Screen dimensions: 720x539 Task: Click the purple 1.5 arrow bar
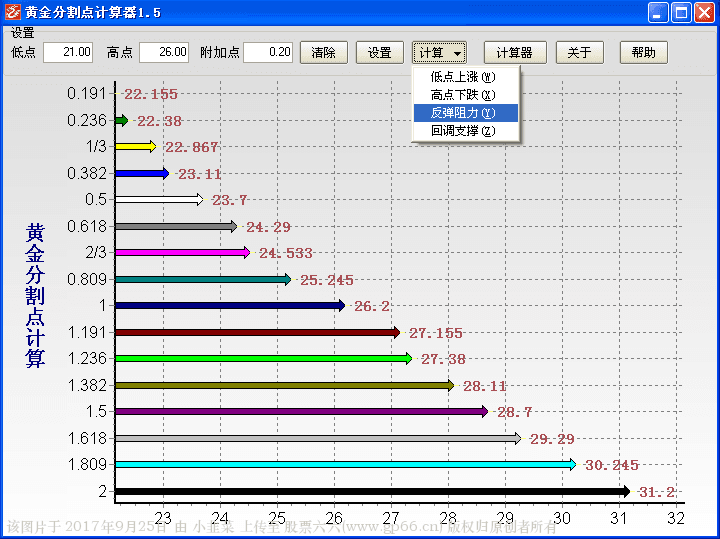(302, 411)
